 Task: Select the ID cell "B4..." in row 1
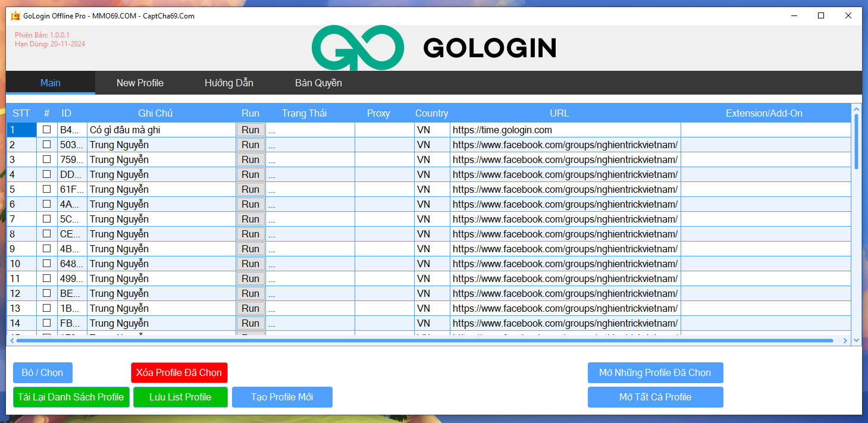tap(72, 130)
